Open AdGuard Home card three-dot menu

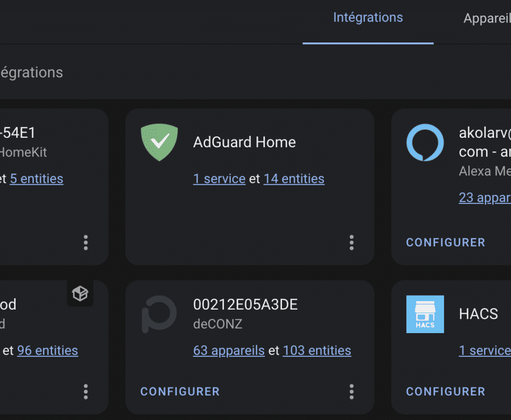[x=351, y=243]
